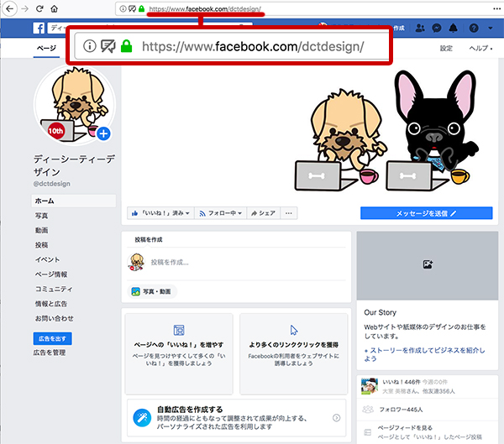
Task: Click the @dctdesign username text
Action: 52,184
